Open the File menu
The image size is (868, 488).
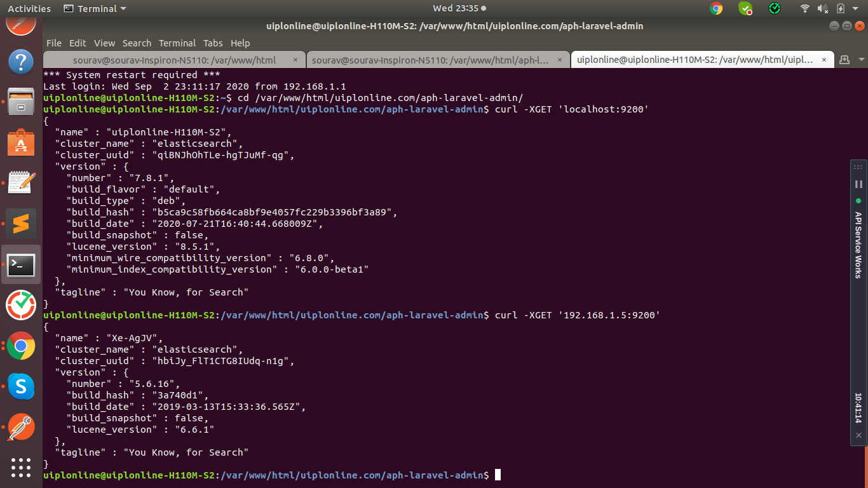pos(54,43)
